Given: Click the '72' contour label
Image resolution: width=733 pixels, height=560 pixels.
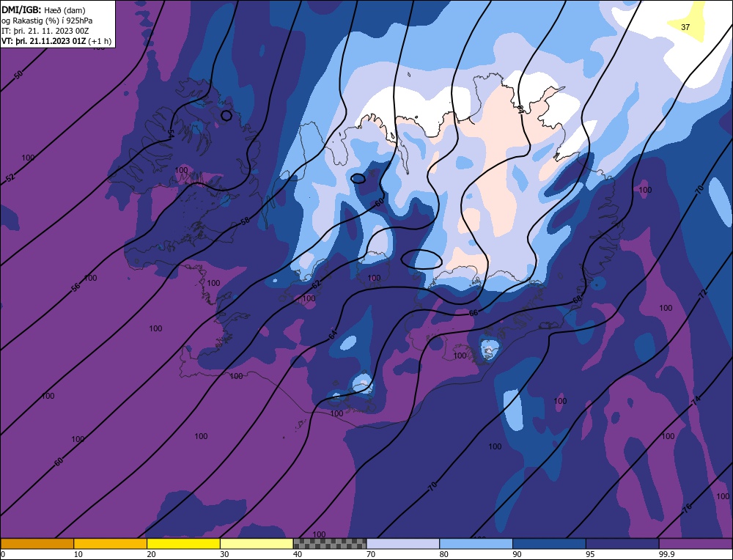Looking at the screenshot, I should [703, 293].
